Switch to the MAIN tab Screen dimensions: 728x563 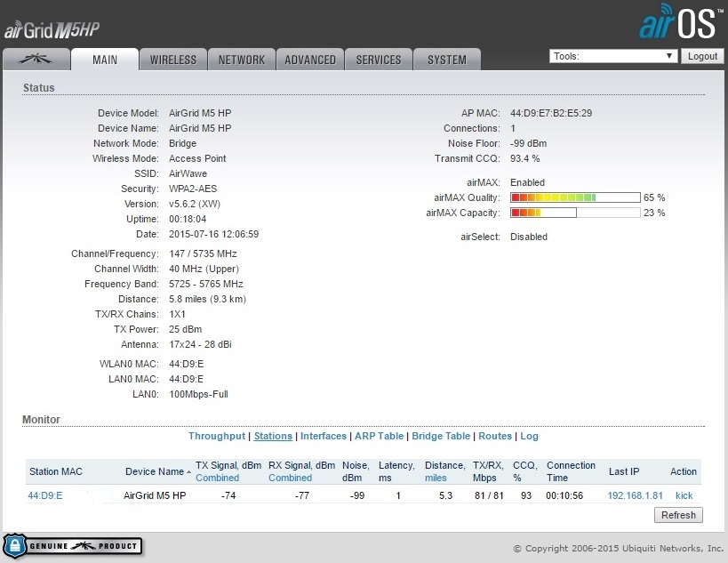[105, 60]
